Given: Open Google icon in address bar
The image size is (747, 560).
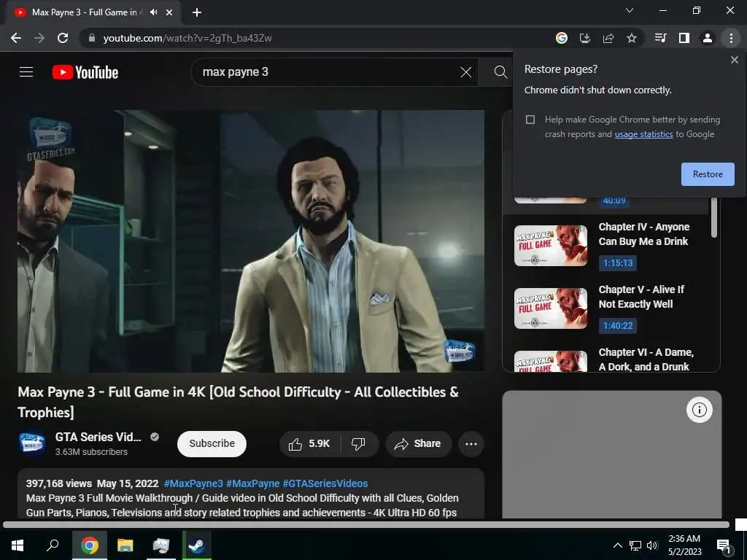Looking at the screenshot, I should (562, 38).
